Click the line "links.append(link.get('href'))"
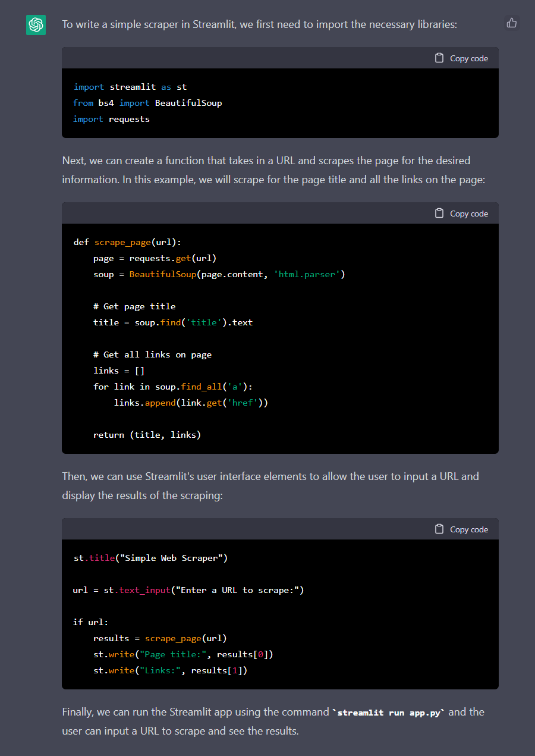 coord(191,403)
